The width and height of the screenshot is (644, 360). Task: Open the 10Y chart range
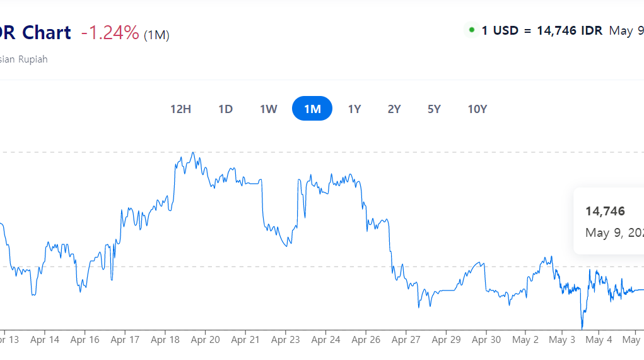pyautogui.click(x=477, y=109)
